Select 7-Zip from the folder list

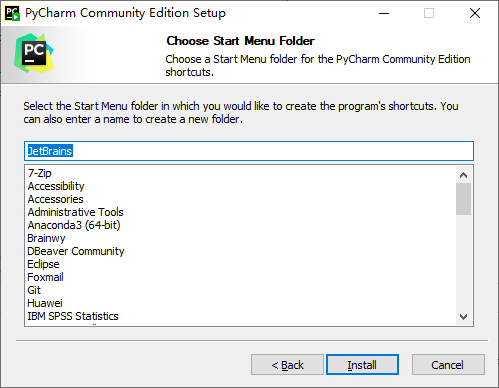[x=40, y=173]
